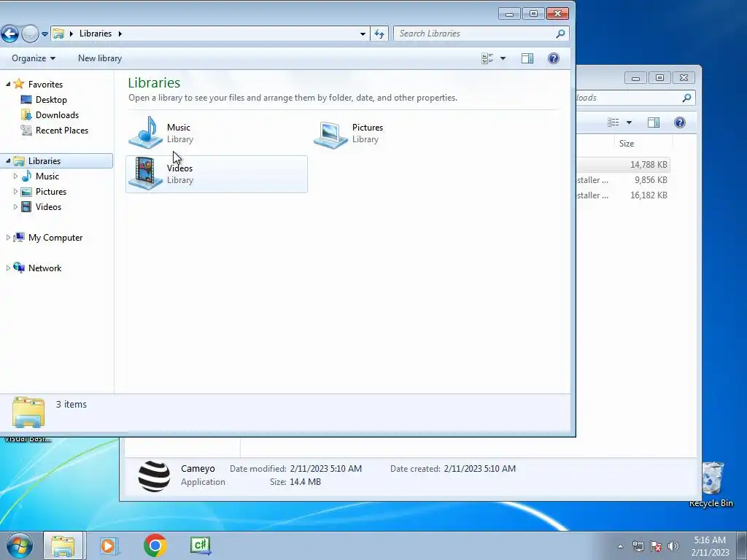Viewport: 747px width, 560px height.
Task: Select Pictures in the navigation tree
Action: click(51, 192)
